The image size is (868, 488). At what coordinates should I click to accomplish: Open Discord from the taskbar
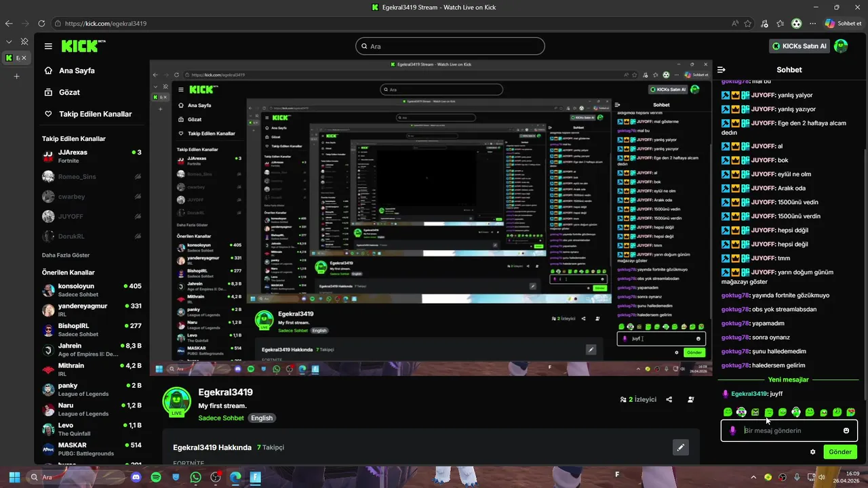[x=136, y=477]
